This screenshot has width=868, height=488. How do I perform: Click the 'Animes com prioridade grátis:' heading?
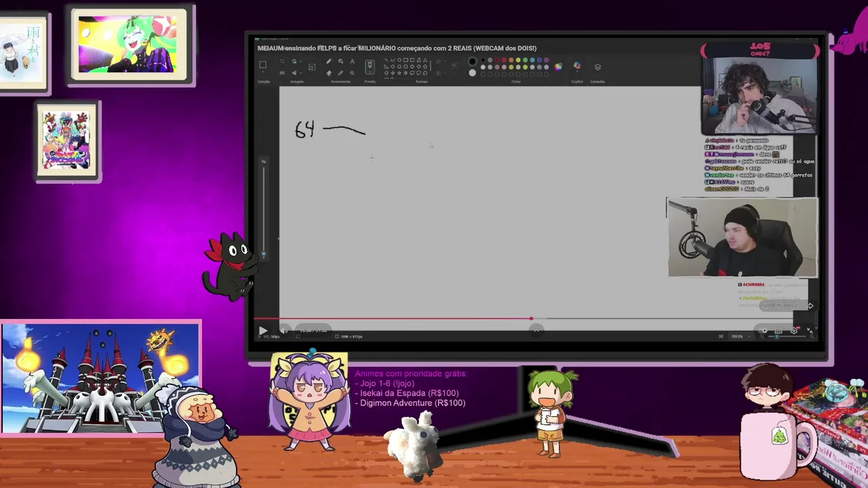411,373
